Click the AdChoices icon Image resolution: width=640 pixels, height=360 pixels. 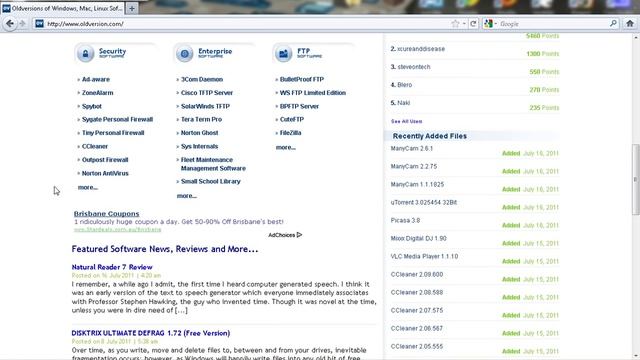[299, 235]
